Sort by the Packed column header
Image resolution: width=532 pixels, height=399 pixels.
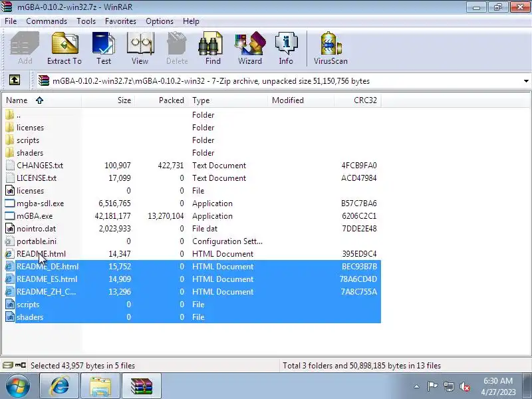(162, 100)
